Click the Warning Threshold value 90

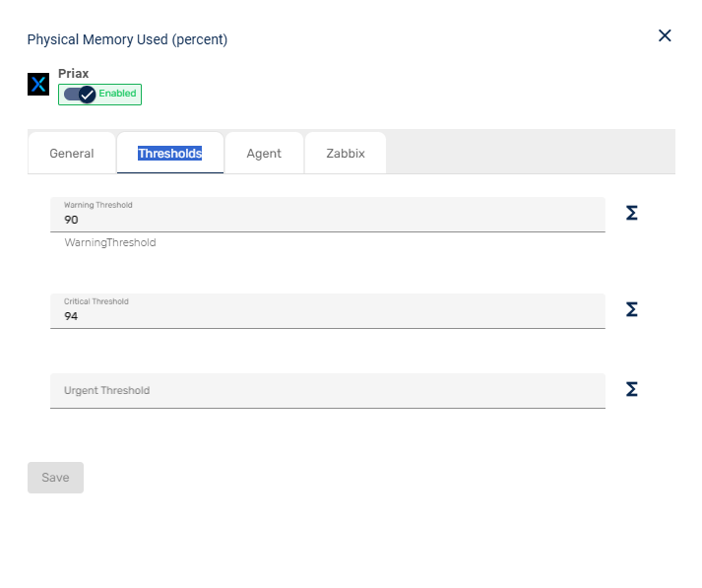72,220
